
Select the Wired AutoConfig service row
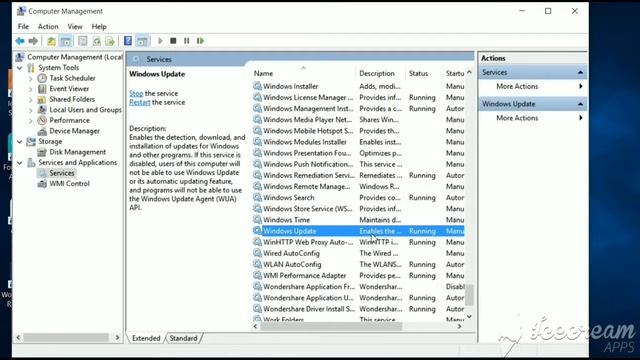[358, 253]
